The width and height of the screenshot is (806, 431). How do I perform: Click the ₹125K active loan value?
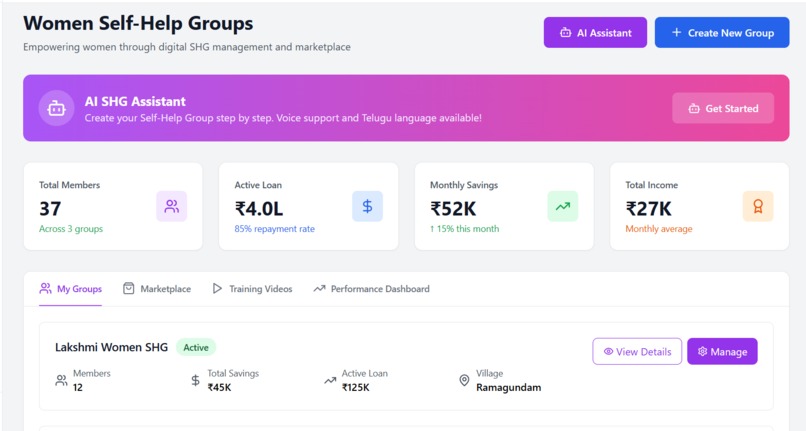[x=356, y=387]
